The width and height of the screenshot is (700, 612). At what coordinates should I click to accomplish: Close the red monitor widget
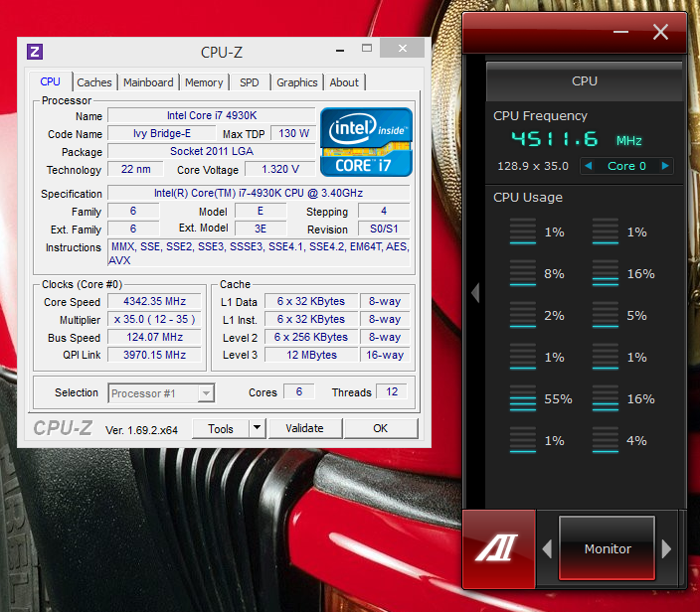[x=660, y=32]
